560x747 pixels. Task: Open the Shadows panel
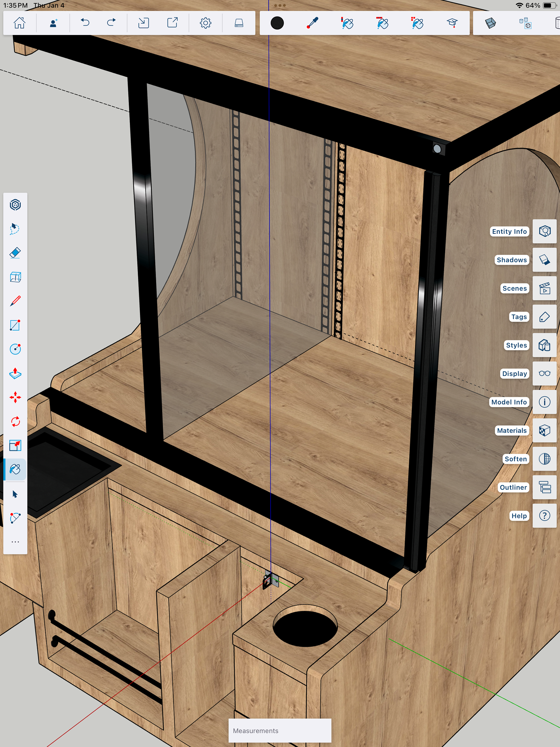click(x=544, y=260)
